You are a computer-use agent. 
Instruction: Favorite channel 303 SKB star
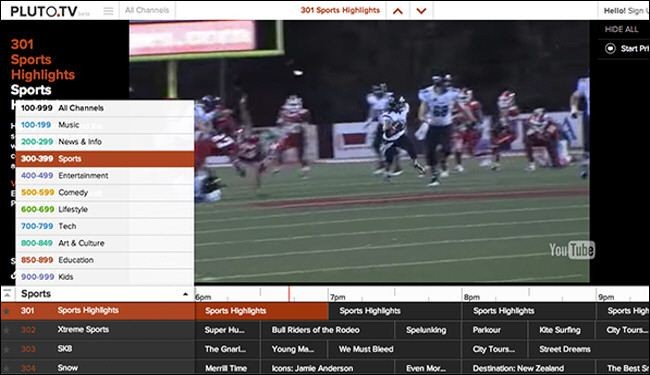click(x=6, y=349)
